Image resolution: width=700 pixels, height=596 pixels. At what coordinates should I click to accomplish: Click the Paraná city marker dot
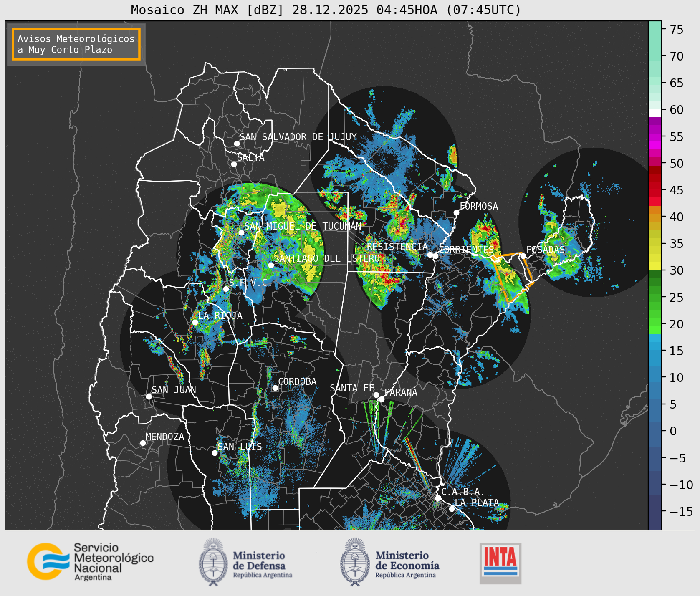[382, 399]
